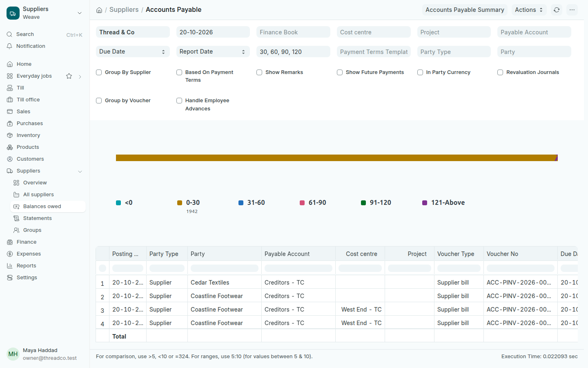This screenshot has width=588, height=368.
Task: Collapse the Suppliers sidebar group
Action: coord(80,171)
